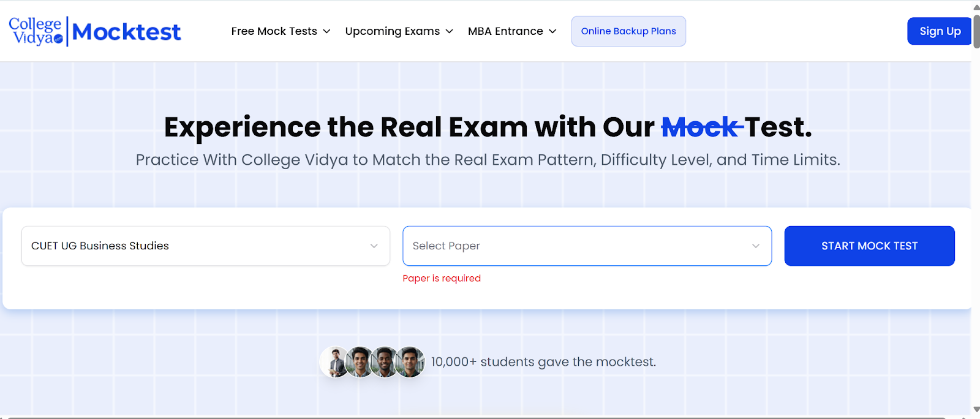
Task: Open the MBA Entrance menu
Action: pyautogui.click(x=505, y=31)
